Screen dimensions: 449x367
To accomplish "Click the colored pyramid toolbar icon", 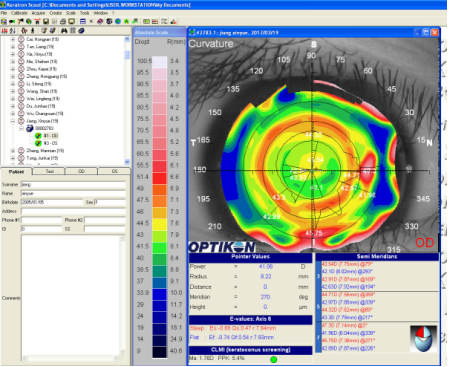I will [x=173, y=22].
